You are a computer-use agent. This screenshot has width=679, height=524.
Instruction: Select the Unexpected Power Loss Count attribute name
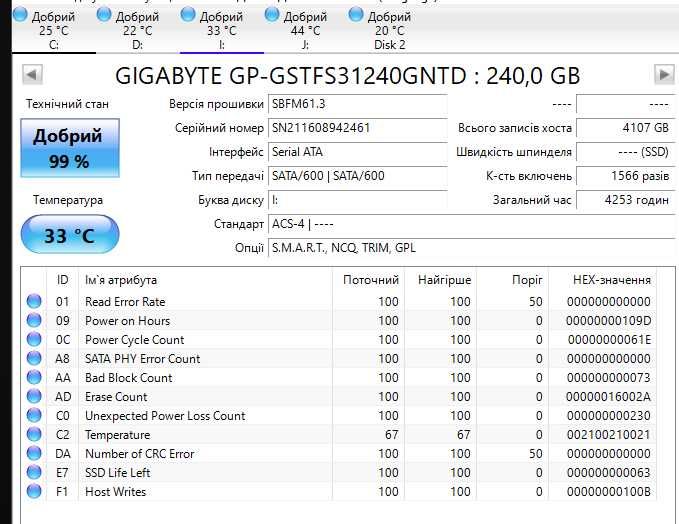click(165, 416)
